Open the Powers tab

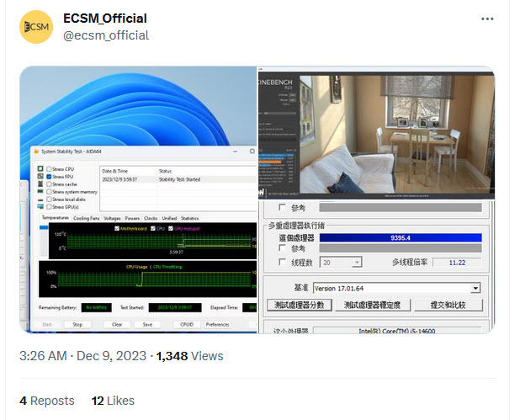(132, 218)
